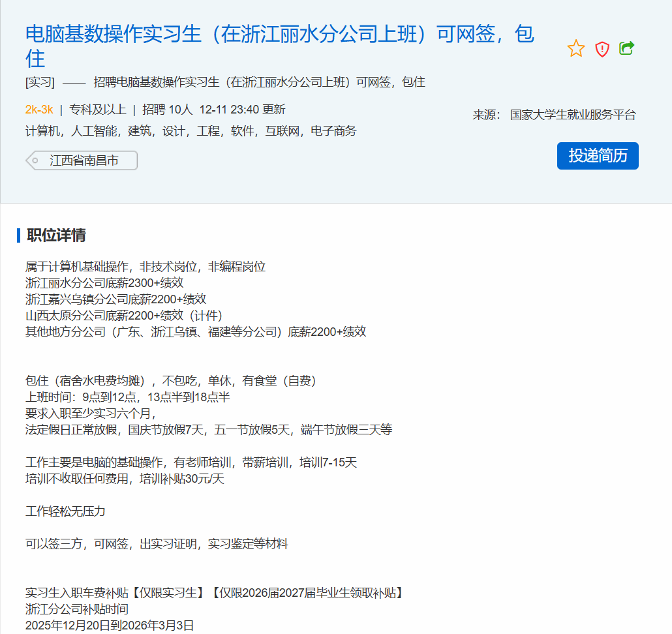Screen dimensions: 672x634
Task: Click the 招聘 10人 headcount text
Action: pos(167,110)
